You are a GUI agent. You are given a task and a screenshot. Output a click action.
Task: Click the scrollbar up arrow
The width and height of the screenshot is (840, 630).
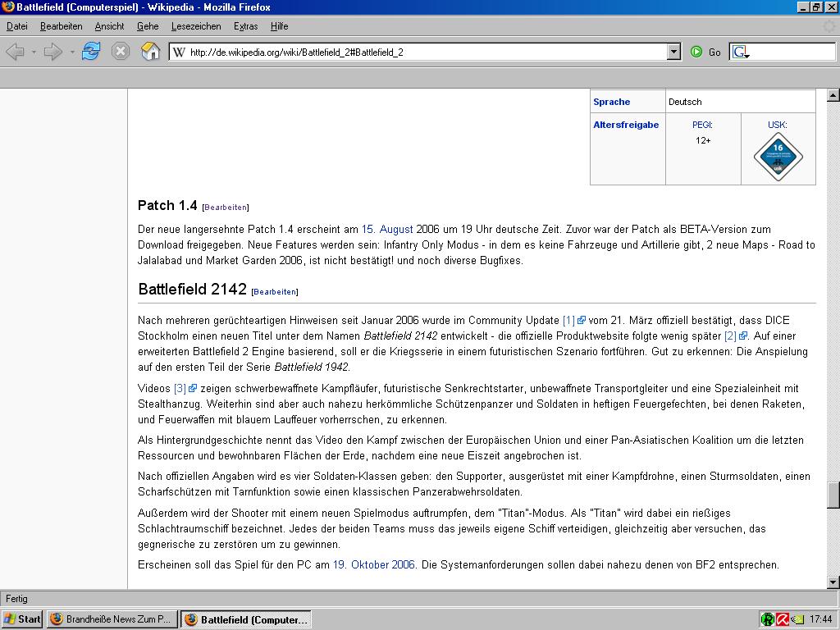pos(833,95)
